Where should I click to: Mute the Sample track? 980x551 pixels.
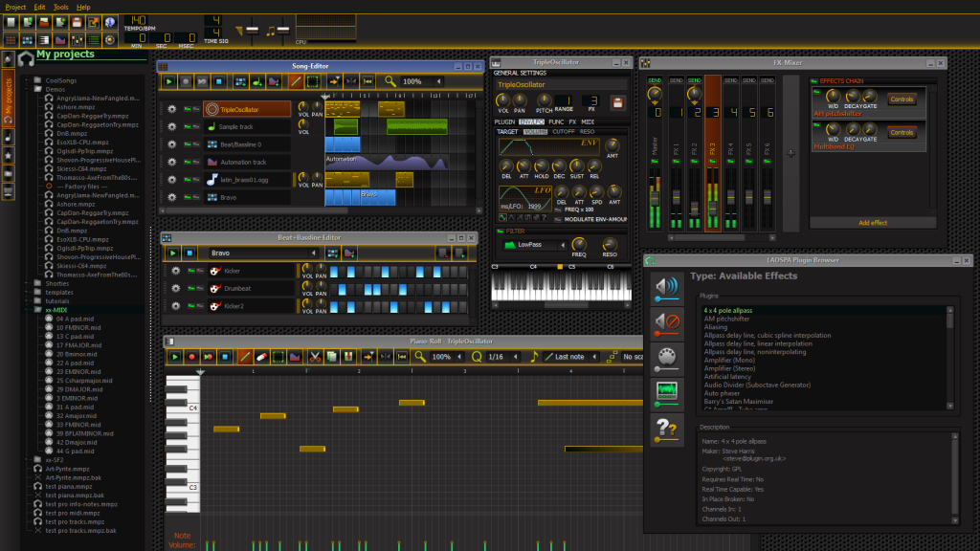[x=187, y=127]
